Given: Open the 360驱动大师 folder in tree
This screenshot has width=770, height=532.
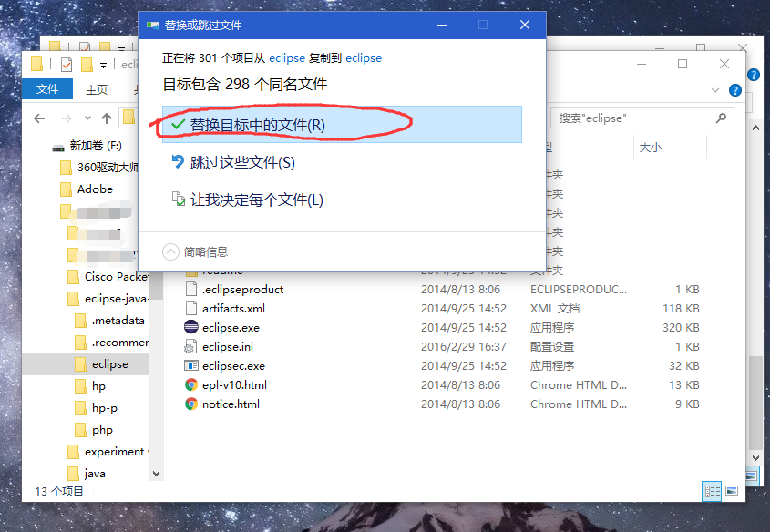Looking at the screenshot, I should pos(99,168).
